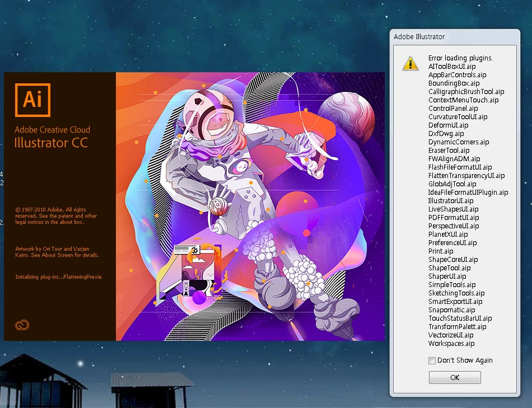Image resolution: width=532 pixels, height=408 pixels.
Task: Select the TransformPalett.aip entry
Action: pos(458,327)
